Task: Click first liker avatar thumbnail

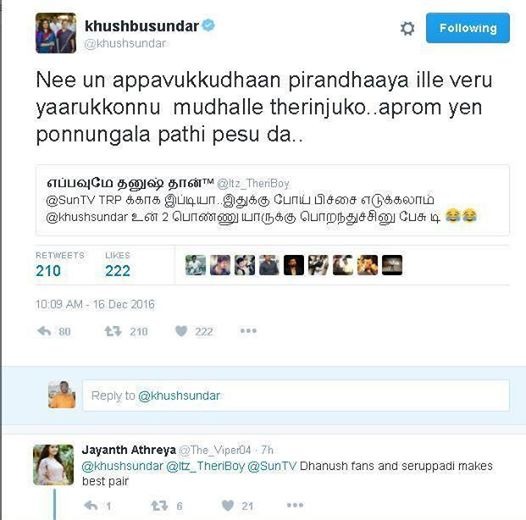Action: (196, 265)
